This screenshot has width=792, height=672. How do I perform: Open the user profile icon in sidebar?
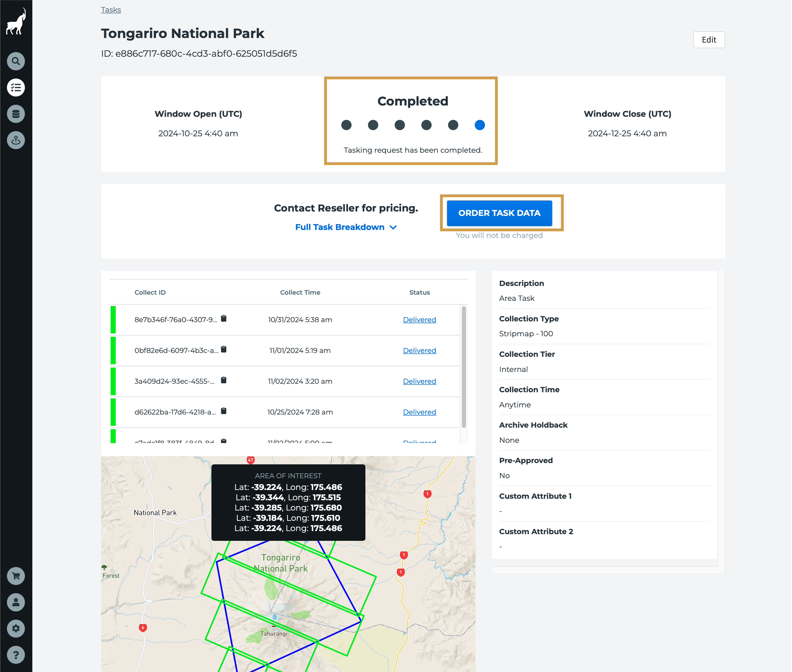pos(16,602)
